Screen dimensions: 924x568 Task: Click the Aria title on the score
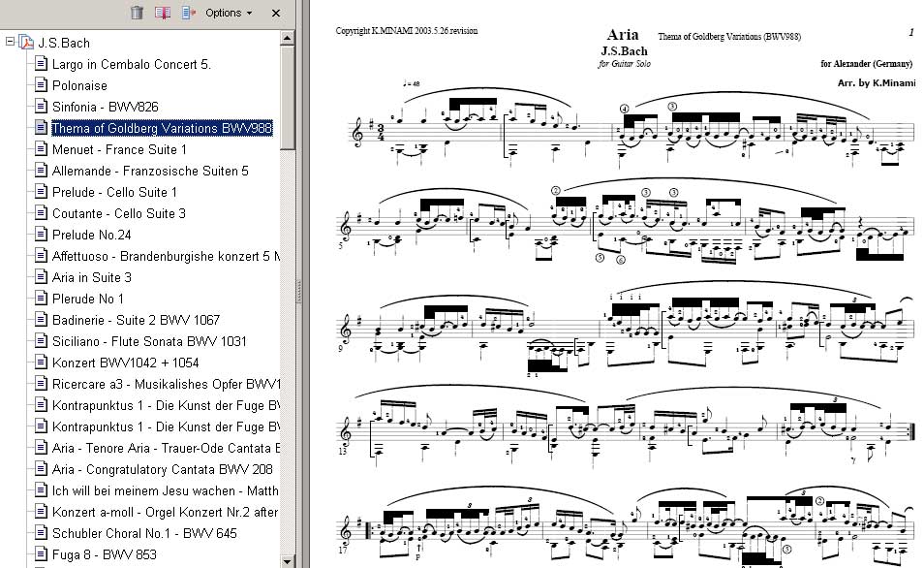[623, 35]
